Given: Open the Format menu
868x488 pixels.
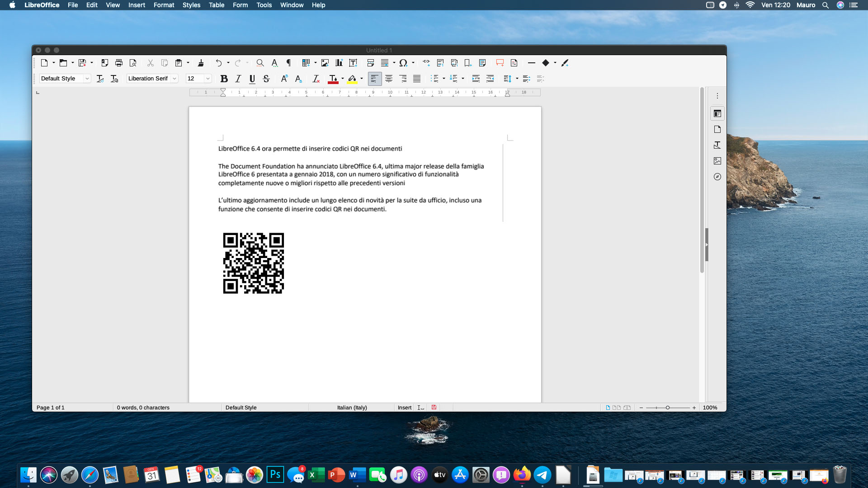Looking at the screenshot, I should click(164, 5).
